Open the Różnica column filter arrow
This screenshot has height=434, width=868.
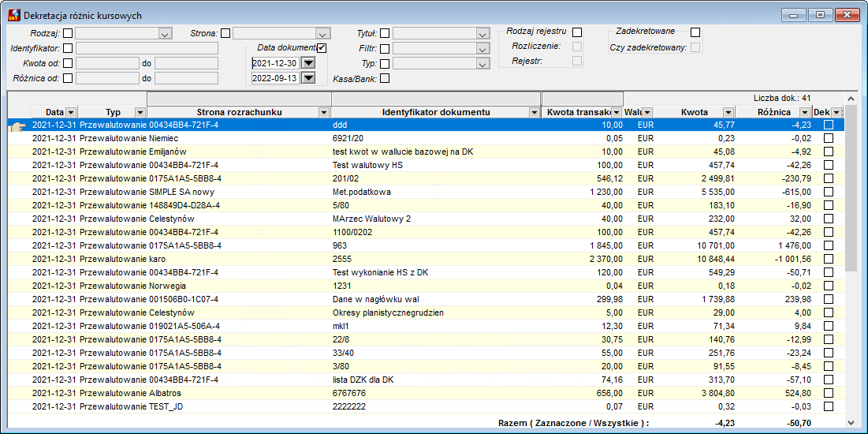pos(804,113)
